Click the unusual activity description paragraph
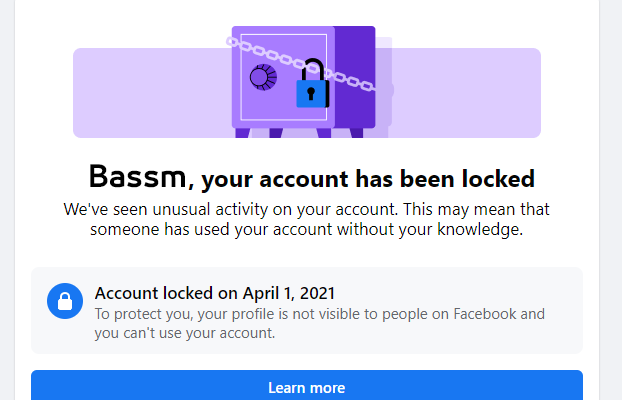 tap(307, 219)
